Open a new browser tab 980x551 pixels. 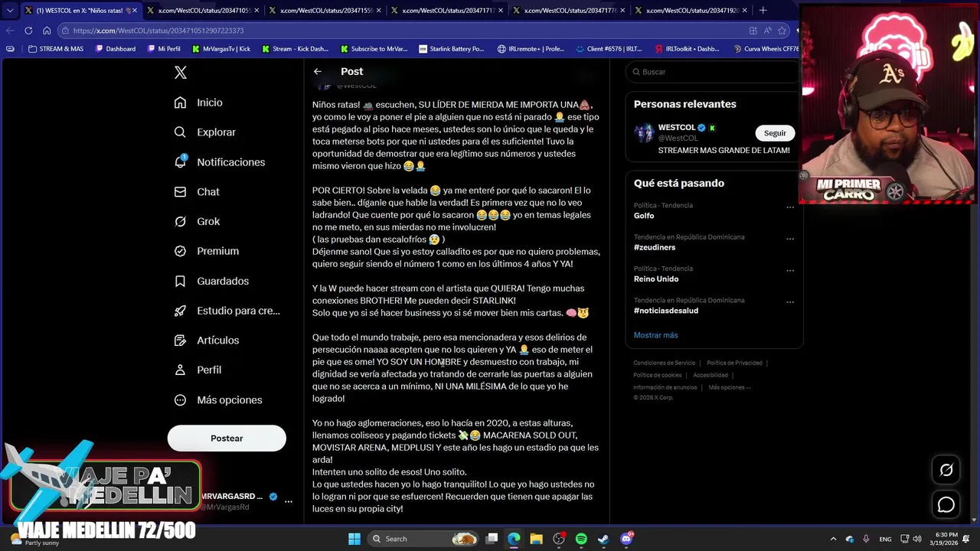[763, 10]
